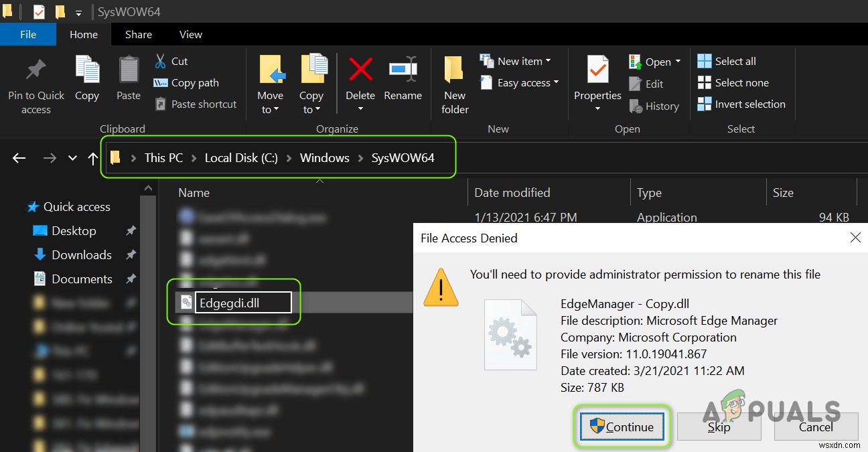This screenshot has width=868, height=452.
Task: Open recent locations dropdown arrow
Action: [x=72, y=158]
